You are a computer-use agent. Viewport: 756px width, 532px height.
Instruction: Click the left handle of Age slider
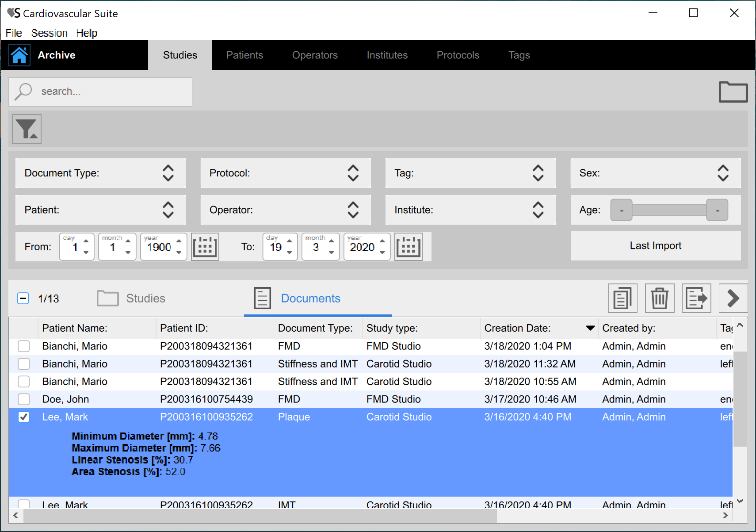tap(621, 210)
